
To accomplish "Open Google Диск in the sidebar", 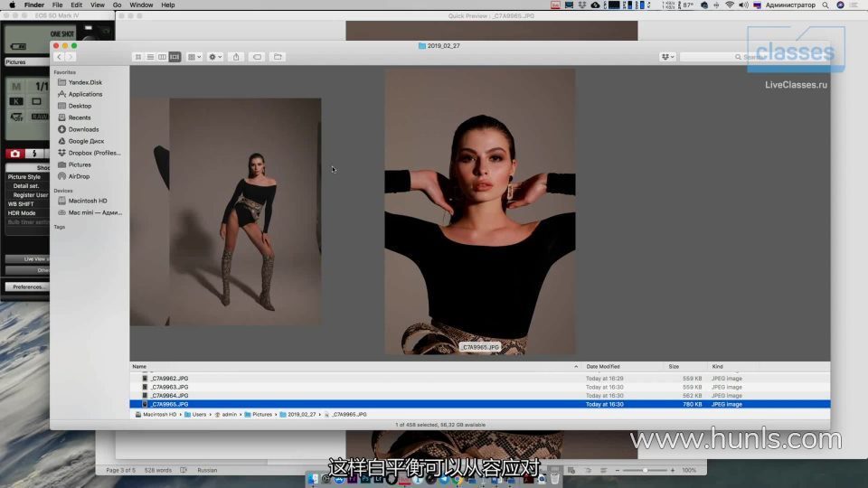I will pyautogui.click(x=86, y=141).
